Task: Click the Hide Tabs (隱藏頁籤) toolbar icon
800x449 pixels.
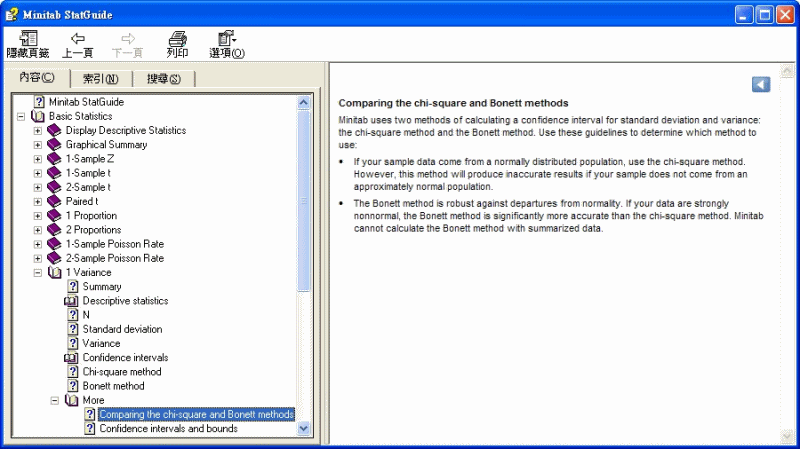Action: 29,38
